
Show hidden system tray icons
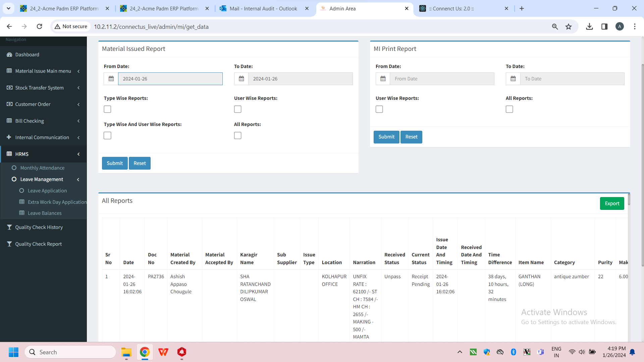[x=460, y=352]
